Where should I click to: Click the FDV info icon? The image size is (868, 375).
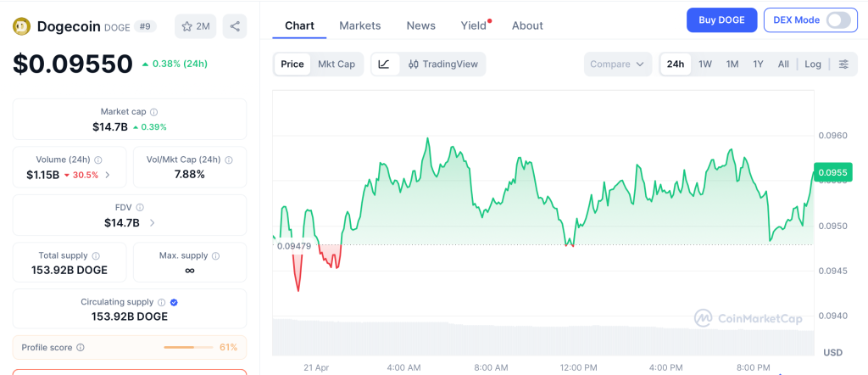coord(140,207)
